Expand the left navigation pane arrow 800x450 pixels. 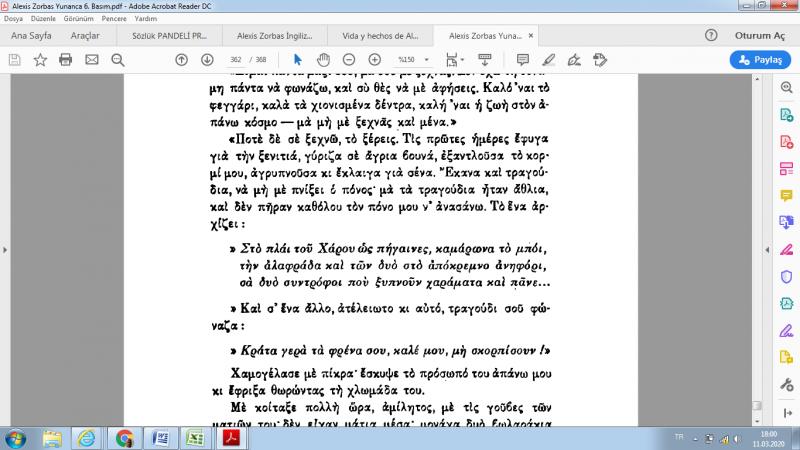point(5,250)
